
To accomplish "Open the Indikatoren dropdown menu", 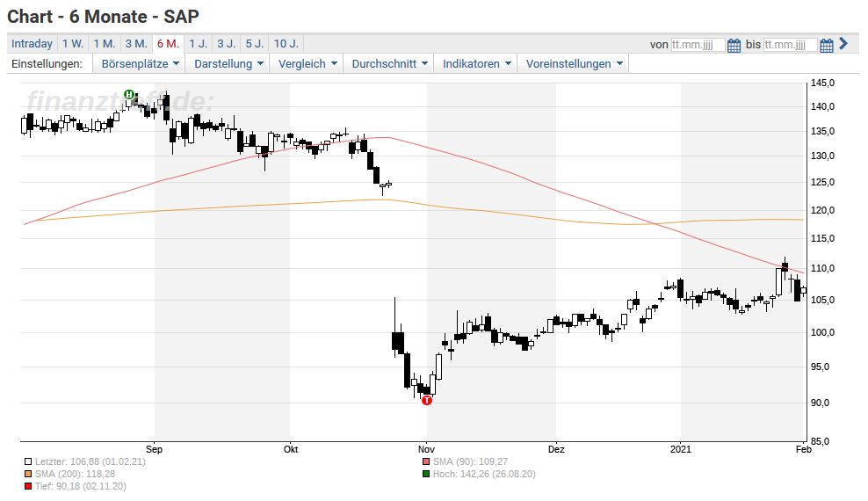I will pyautogui.click(x=476, y=63).
